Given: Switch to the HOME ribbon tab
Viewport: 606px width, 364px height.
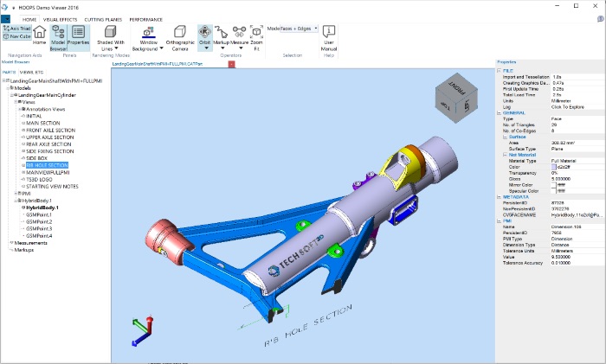Looking at the screenshot, I should 29,19.
